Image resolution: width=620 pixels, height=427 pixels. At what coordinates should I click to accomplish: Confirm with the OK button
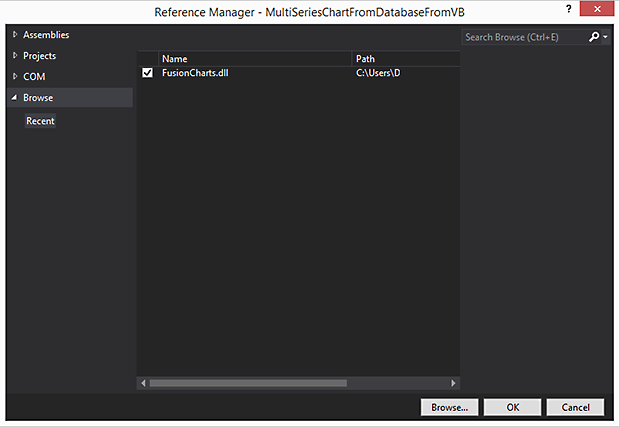(512, 407)
